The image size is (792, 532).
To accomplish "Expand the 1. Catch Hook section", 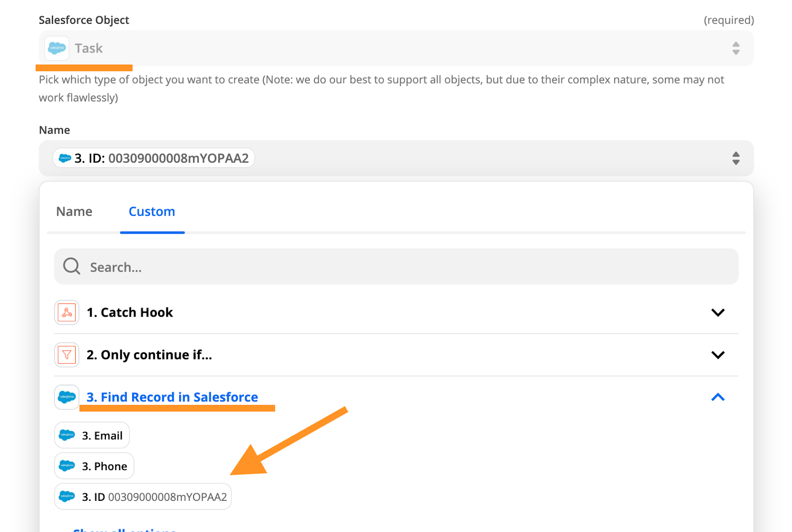I will click(x=718, y=313).
